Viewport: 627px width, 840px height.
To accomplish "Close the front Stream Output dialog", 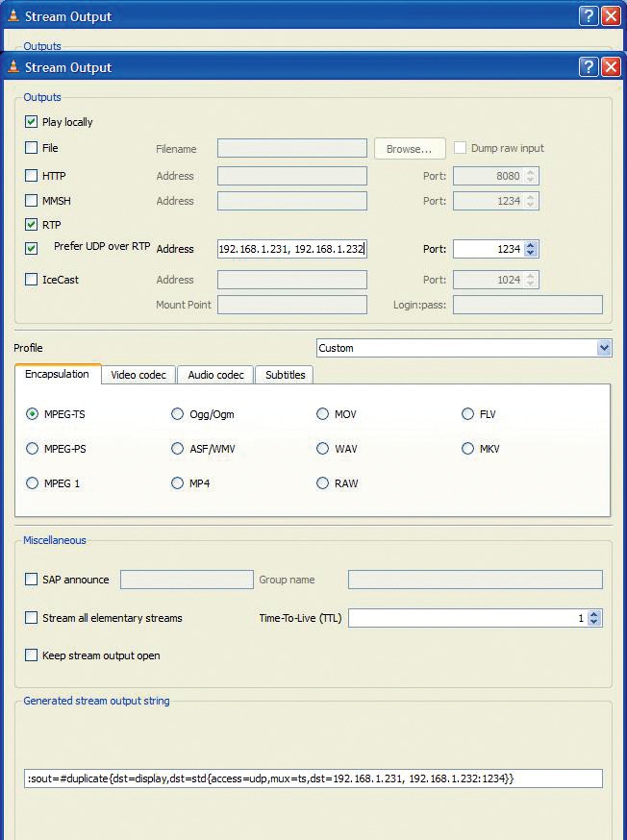I will (611, 67).
